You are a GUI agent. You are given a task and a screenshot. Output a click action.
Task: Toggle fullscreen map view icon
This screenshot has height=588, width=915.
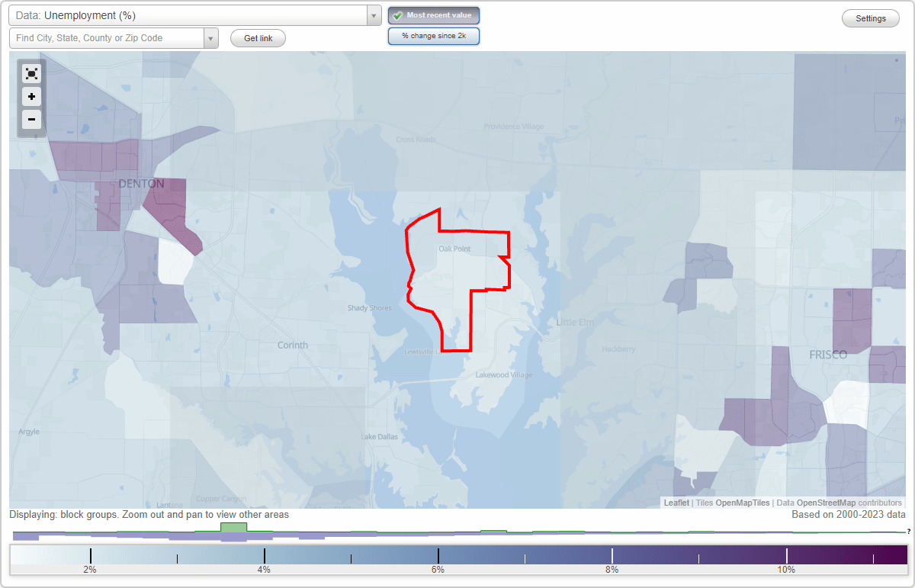[31, 73]
